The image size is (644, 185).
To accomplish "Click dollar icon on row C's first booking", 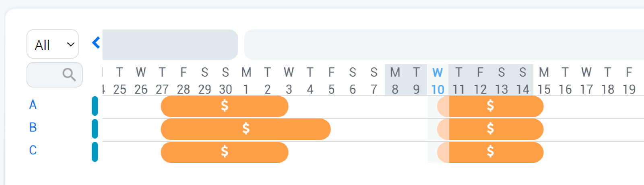I will pos(225,152).
